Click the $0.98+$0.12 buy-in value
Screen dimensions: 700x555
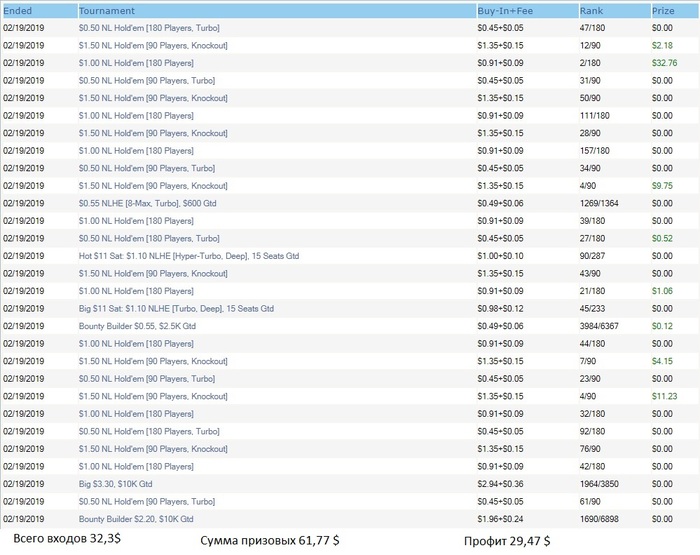click(500, 309)
